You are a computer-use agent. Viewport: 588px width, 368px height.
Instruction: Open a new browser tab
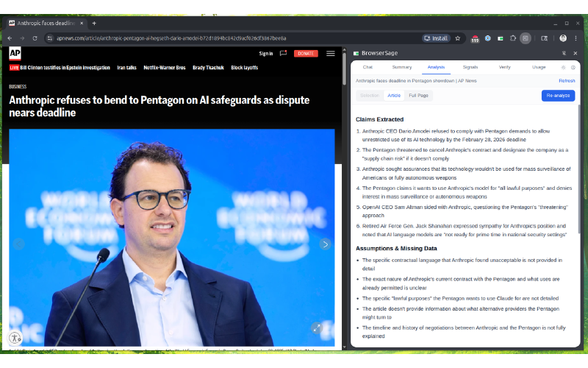(94, 24)
